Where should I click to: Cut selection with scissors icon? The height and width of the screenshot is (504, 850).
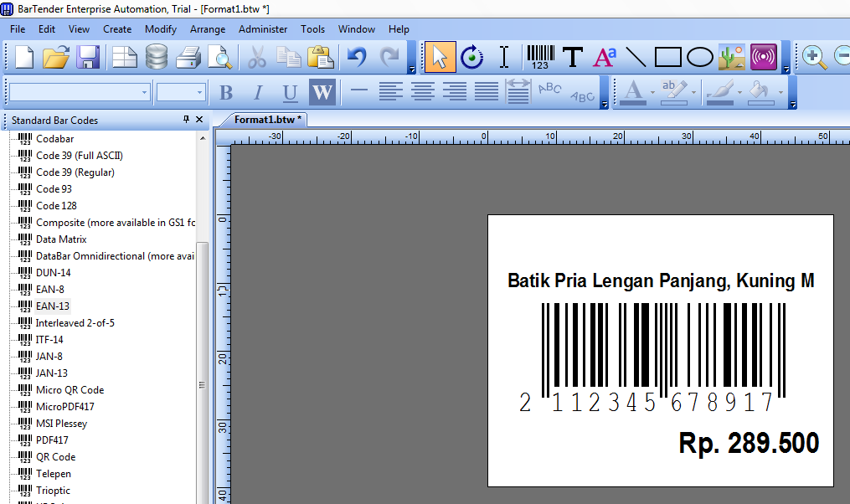pos(257,57)
